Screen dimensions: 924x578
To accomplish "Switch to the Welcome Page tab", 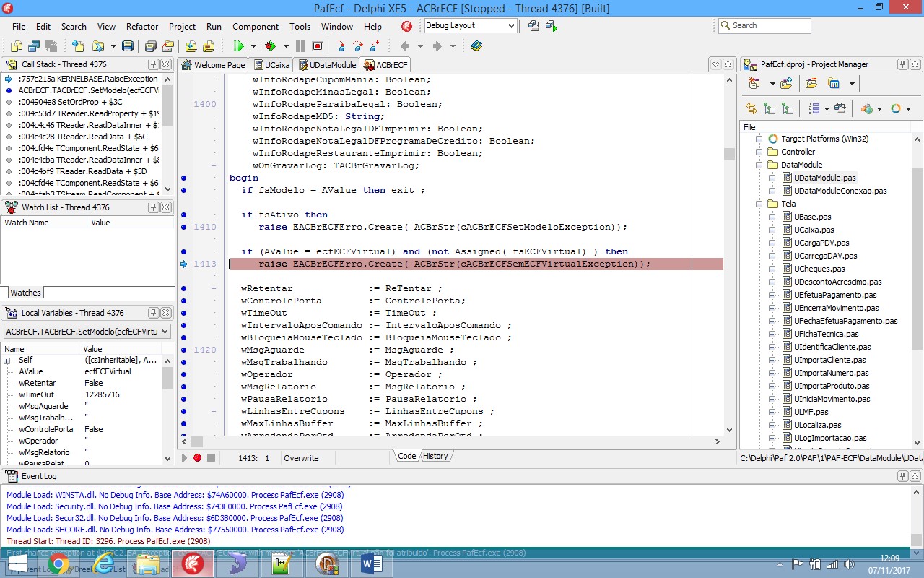I will [x=213, y=65].
